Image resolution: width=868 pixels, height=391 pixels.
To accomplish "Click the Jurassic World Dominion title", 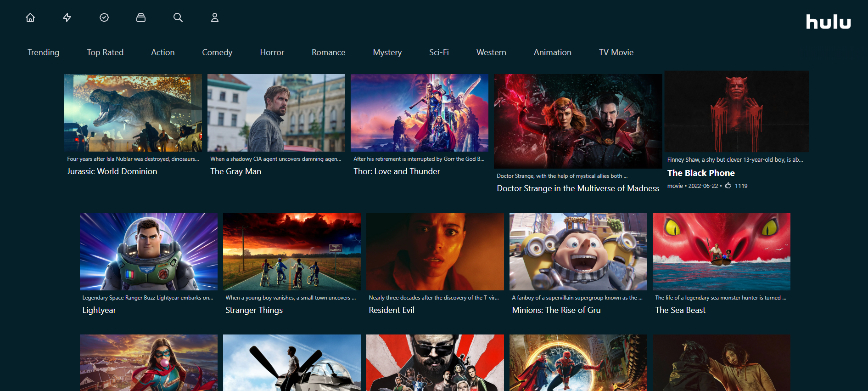I will tap(112, 171).
